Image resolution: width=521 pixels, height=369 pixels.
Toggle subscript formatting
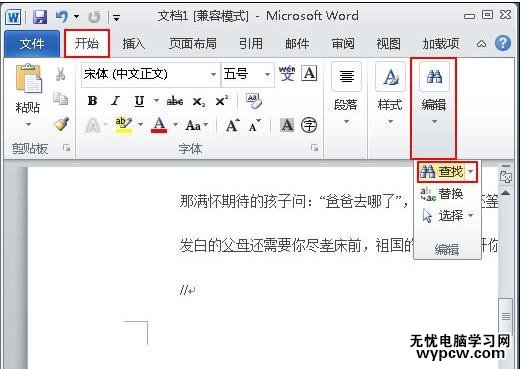[x=199, y=101]
